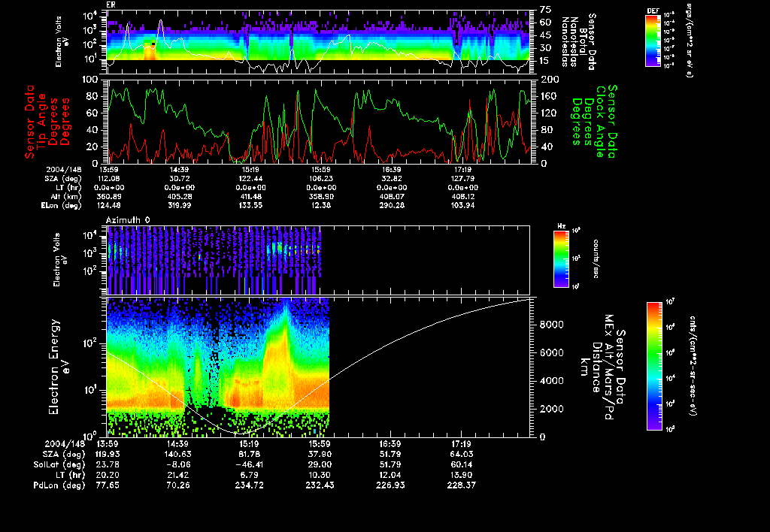770x532 pixels.
Task: Click PdLon value 232.43
Action: [x=320, y=485]
